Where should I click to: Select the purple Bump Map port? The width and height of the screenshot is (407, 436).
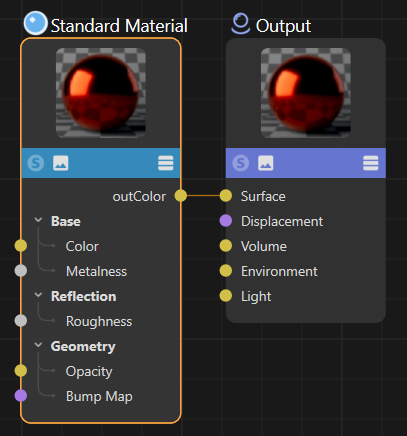(21, 396)
